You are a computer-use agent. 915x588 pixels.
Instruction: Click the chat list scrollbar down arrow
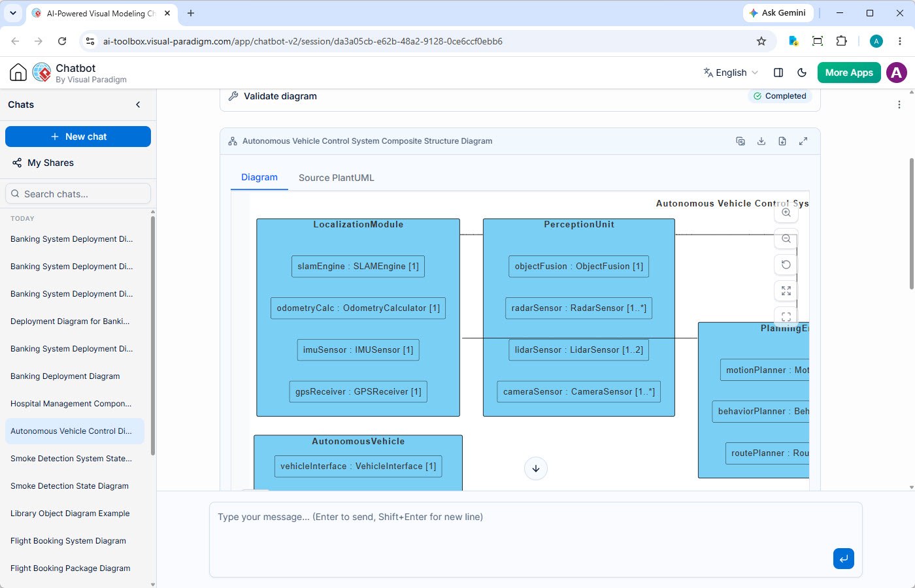coord(153,584)
